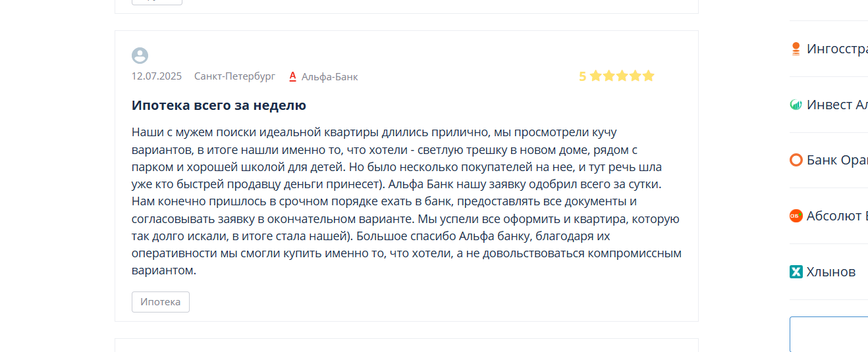Click the green Инвест logo icon
This screenshot has width=868, height=352.
point(796,105)
